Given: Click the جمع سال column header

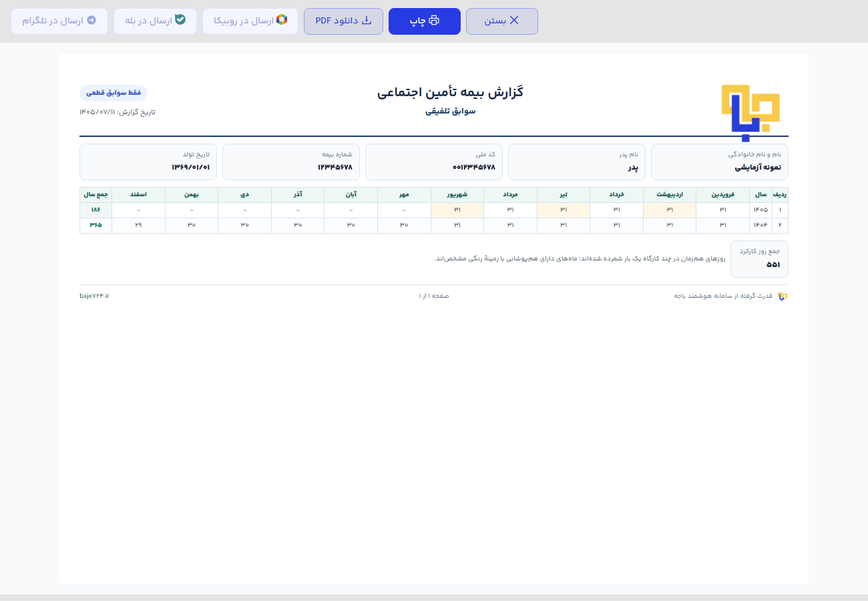Looking at the screenshot, I should 95,195.
